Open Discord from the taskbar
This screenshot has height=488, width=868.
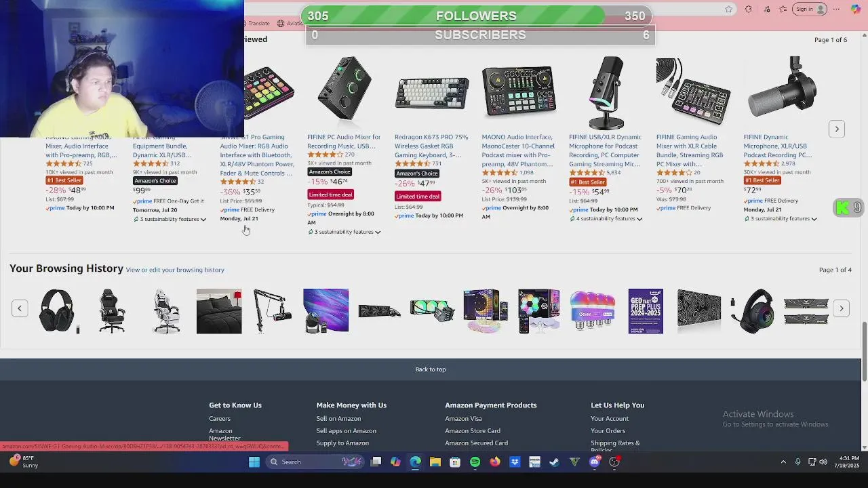click(595, 462)
